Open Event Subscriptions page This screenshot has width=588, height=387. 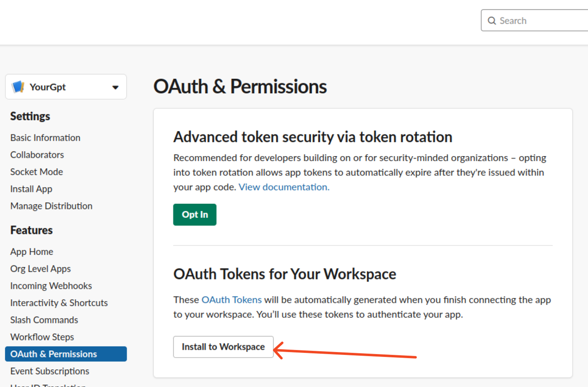[x=50, y=371]
